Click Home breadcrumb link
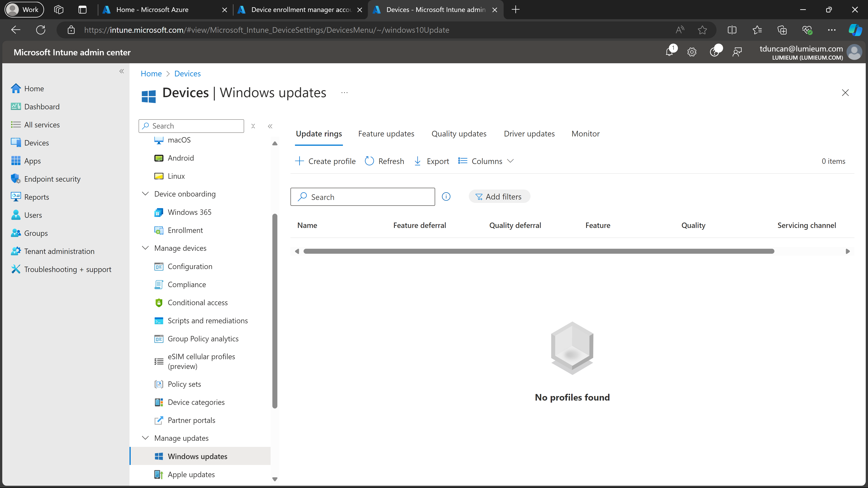Screen dimensions: 868x488 (x=151, y=73)
